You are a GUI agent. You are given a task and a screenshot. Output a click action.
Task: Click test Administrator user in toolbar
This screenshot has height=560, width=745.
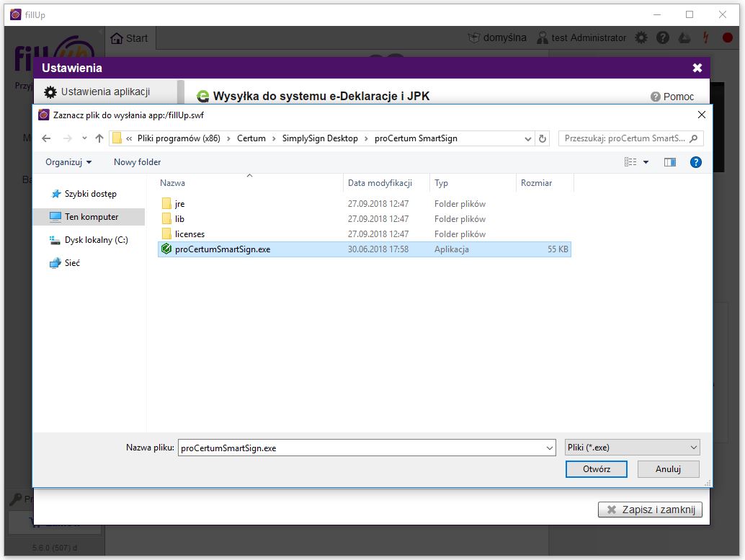point(581,37)
